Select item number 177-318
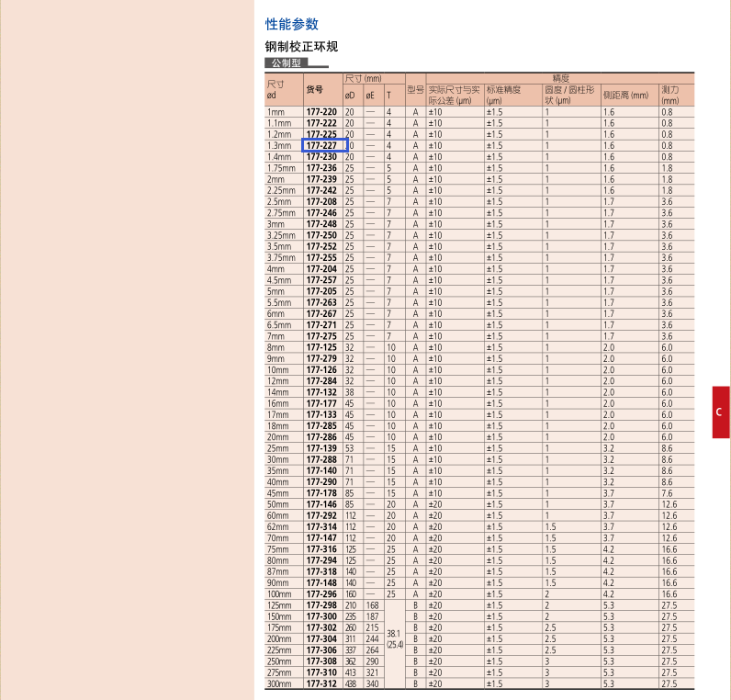This screenshot has width=731, height=700. point(321,571)
